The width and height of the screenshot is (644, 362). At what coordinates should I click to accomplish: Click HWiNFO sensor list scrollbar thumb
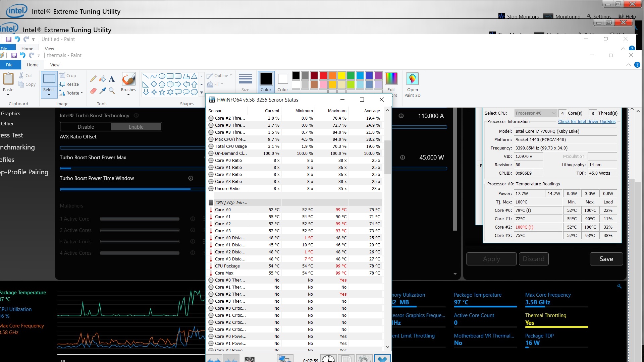[387, 157]
